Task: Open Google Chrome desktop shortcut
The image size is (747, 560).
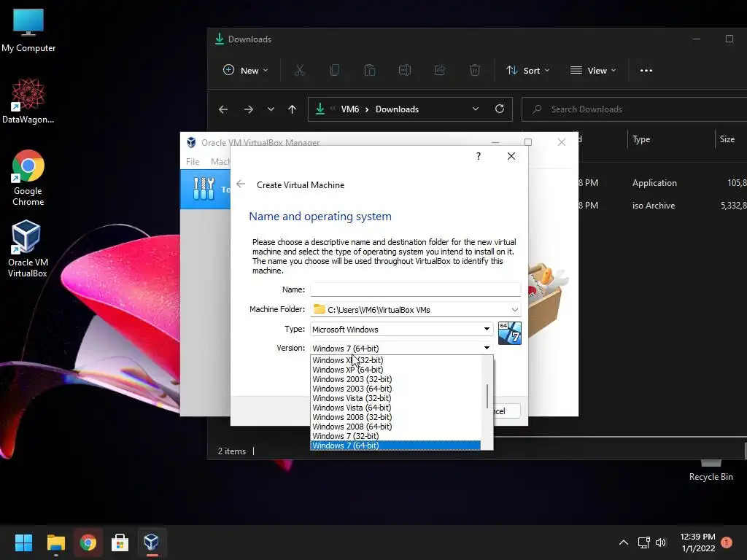Action: (28, 178)
